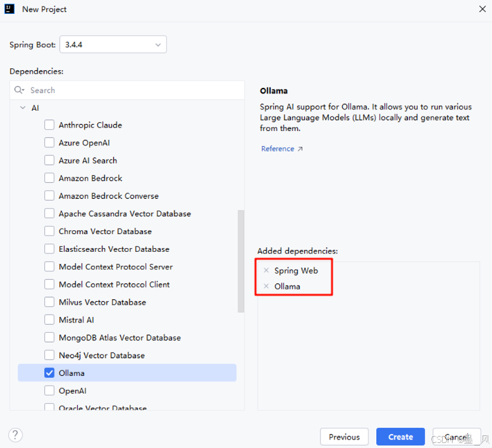Click the IntelliJ IDEA logo icon
The height and width of the screenshot is (448, 492).
9,9
